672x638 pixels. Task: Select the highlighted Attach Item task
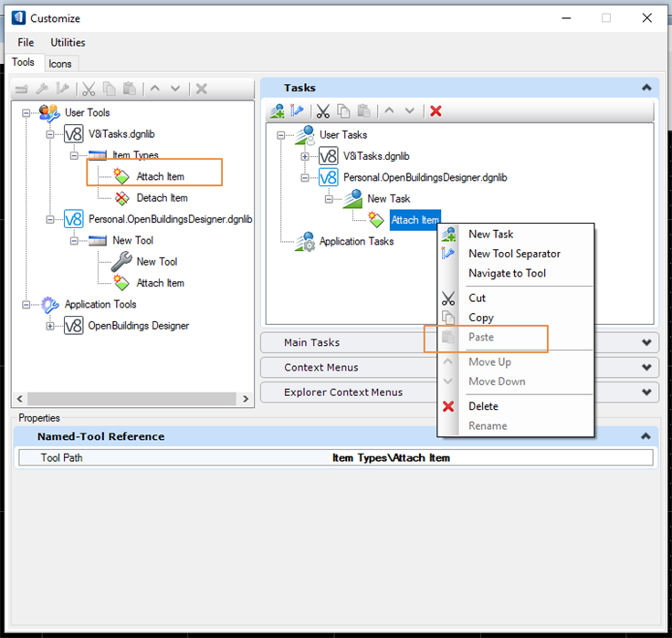click(x=415, y=220)
